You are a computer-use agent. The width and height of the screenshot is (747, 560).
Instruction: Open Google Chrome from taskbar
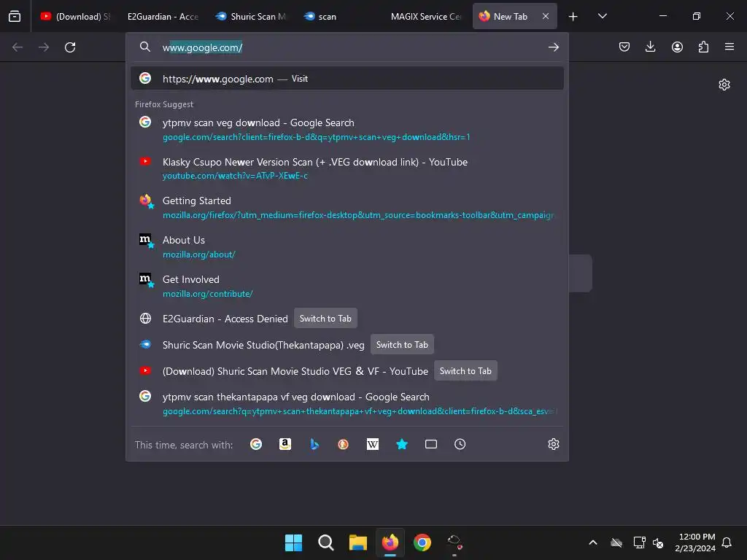[x=422, y=542]
